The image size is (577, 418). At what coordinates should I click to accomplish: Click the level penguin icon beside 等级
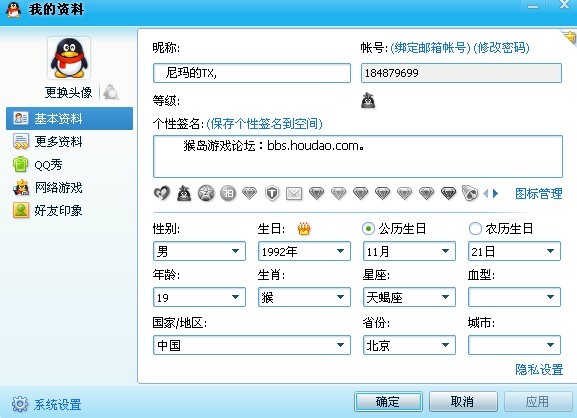368,100
